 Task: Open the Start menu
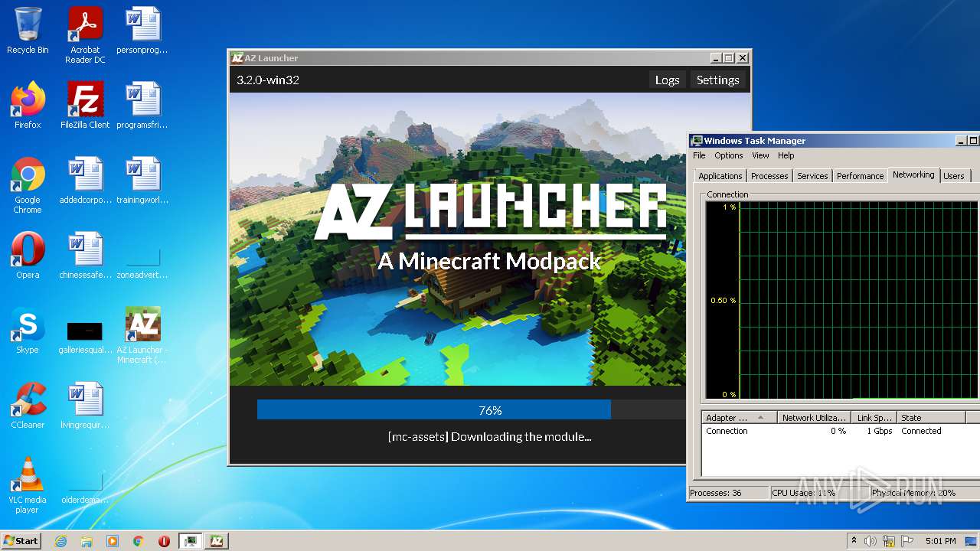coord(21,541)
